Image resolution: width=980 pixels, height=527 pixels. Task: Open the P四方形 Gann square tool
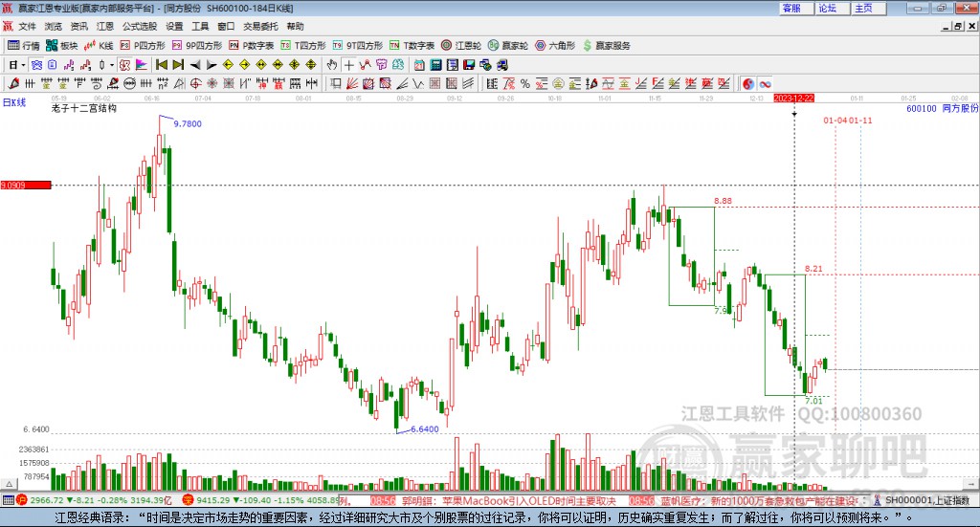click(143, 46)
